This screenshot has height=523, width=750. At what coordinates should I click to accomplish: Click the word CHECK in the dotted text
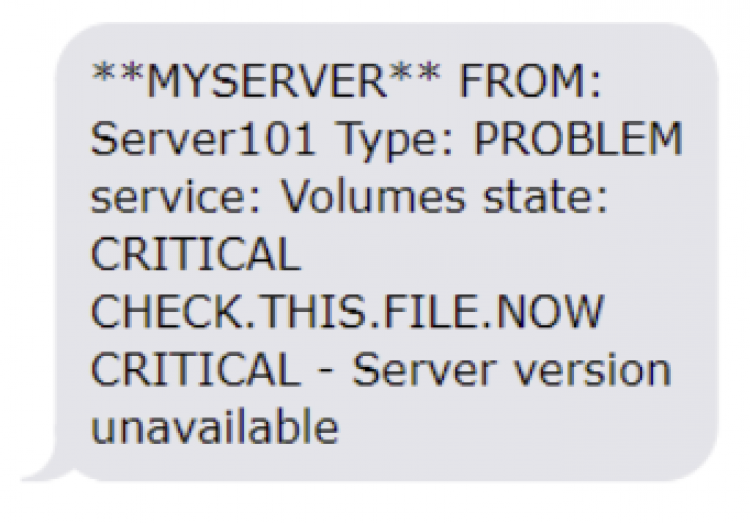167,312
